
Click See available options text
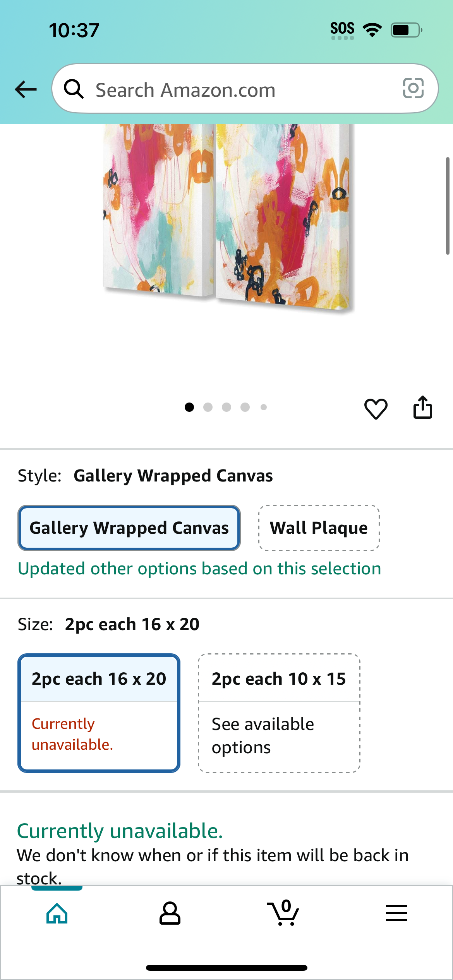[263, 735]
